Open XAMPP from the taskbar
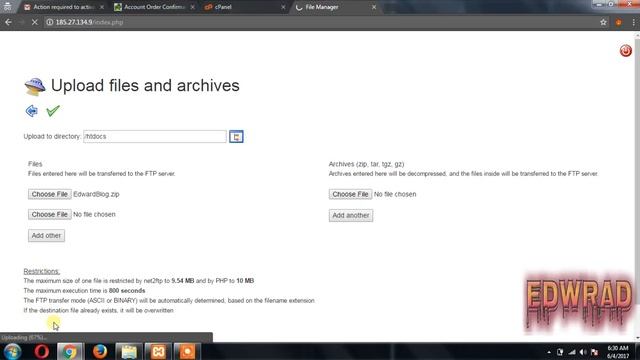This screenshot has height=360, width=640. [158, 351]
